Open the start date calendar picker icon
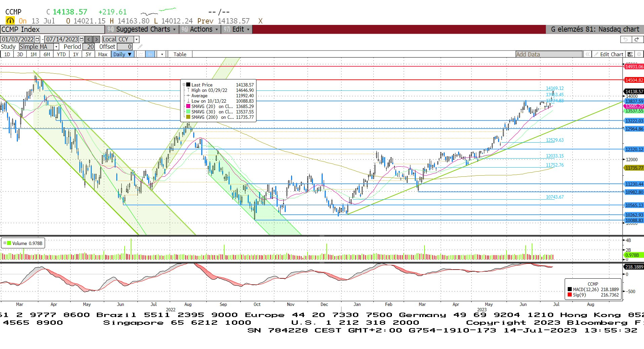This screenshot has width=644, height=349. pos(37,39)
